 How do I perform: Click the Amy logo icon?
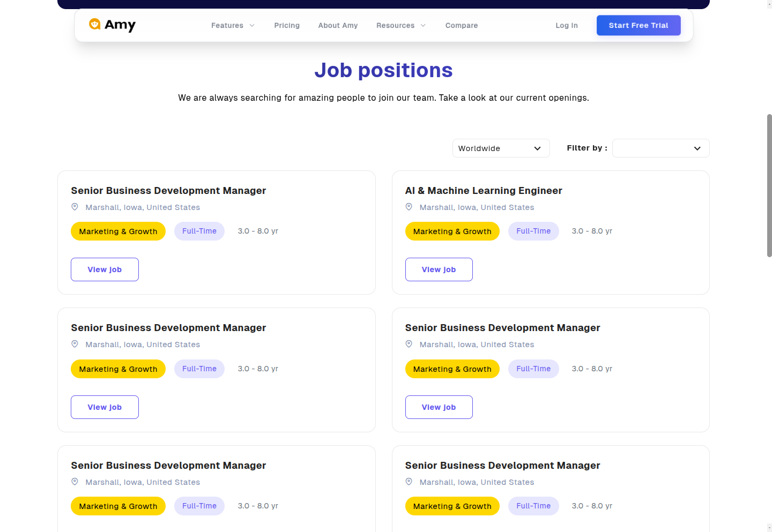(95, 24)
